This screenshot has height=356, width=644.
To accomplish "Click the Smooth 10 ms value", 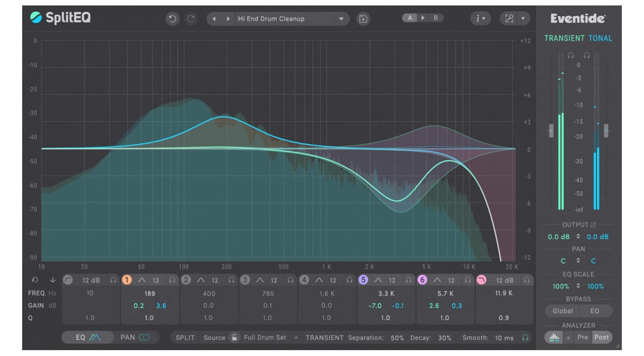I will click(x=504, y=338).
